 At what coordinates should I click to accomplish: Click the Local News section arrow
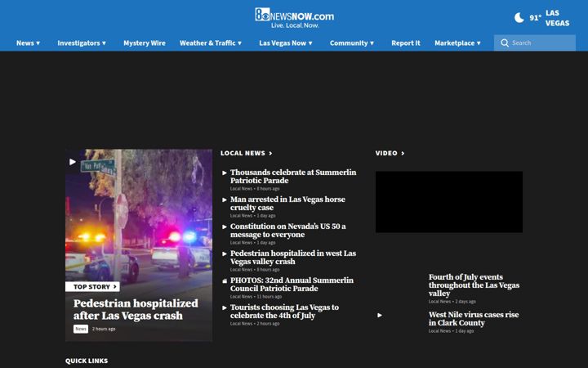pos(270,153)
